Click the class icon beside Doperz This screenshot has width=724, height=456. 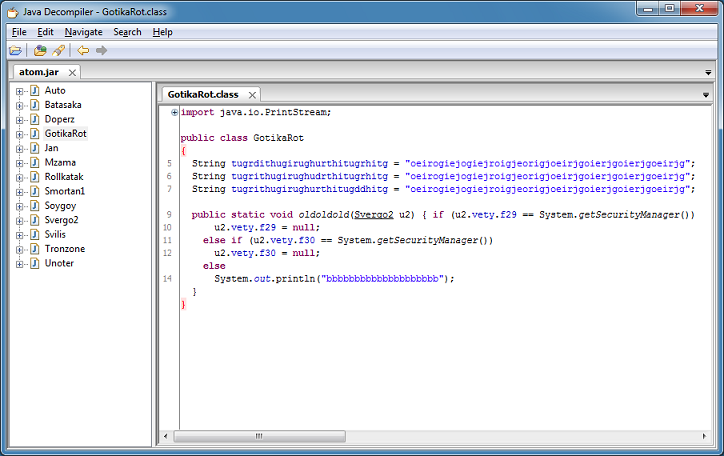pos(35,119)
